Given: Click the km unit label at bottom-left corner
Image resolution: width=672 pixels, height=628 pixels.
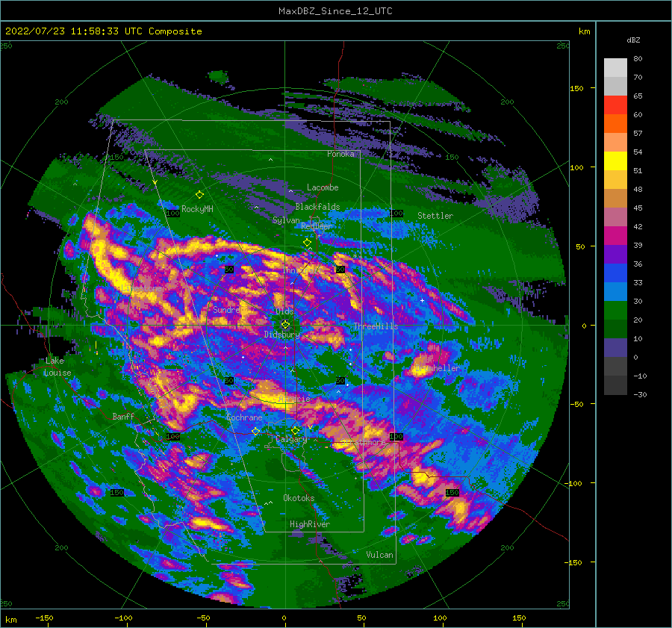Looking at the screenshot, I should (x=10, y=620).
